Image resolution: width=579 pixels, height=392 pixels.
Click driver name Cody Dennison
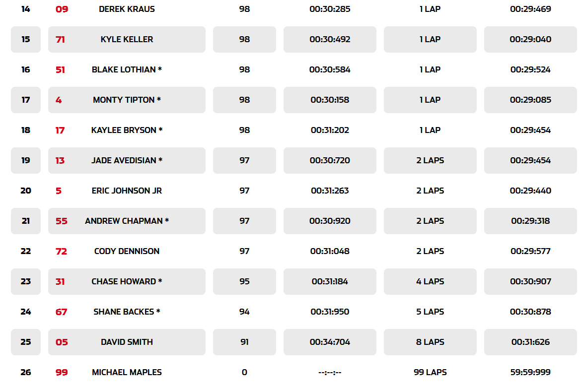coord(127,252)
